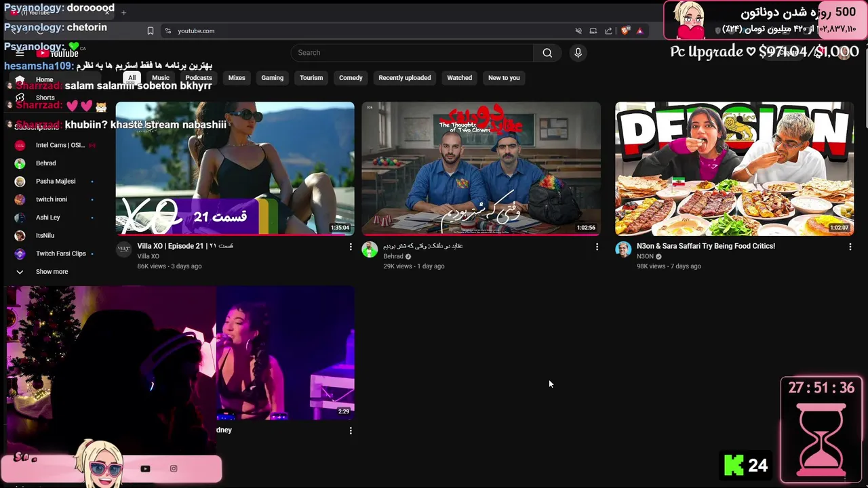Open options menu for N3on video

point(850,247)
